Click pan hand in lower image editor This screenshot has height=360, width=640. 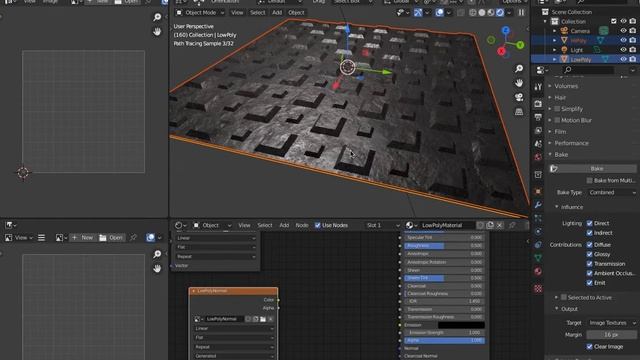point(157,268)
